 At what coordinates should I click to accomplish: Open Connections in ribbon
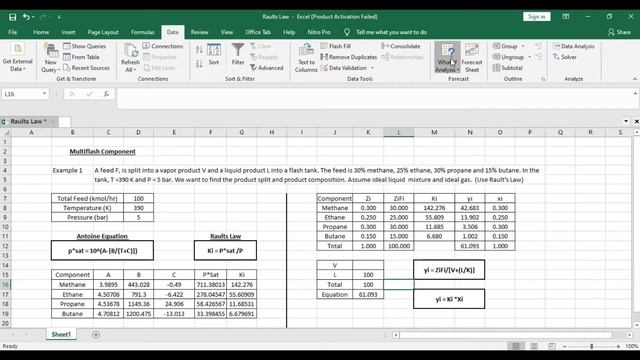click(163, 46)
